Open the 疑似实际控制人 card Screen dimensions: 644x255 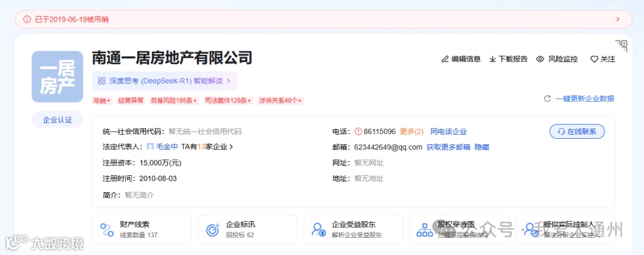(565, 229)
